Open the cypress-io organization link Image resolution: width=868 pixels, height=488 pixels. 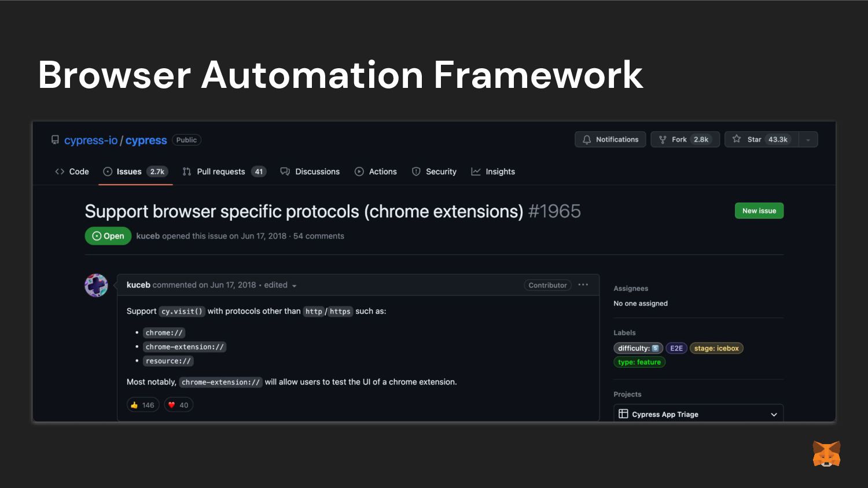[x=91, y=141]
